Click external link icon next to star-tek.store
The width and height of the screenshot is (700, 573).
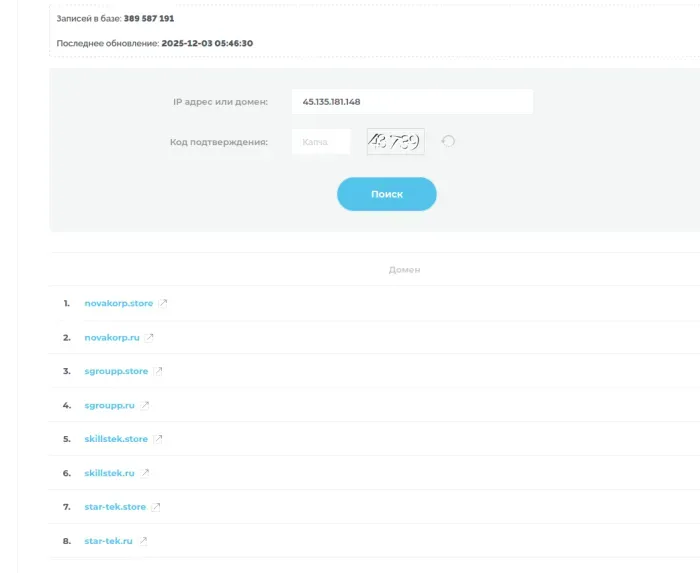coord(155,507)
